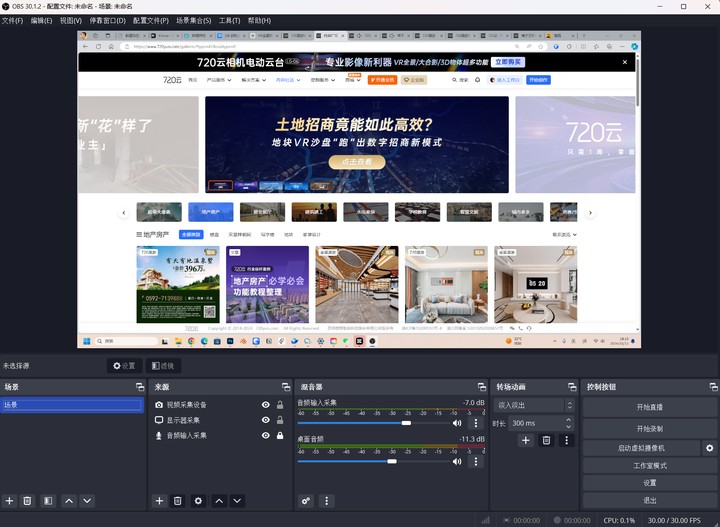Click 启动虚拟摄像机 button
The image size is (720, 527).
coord(641,448)
